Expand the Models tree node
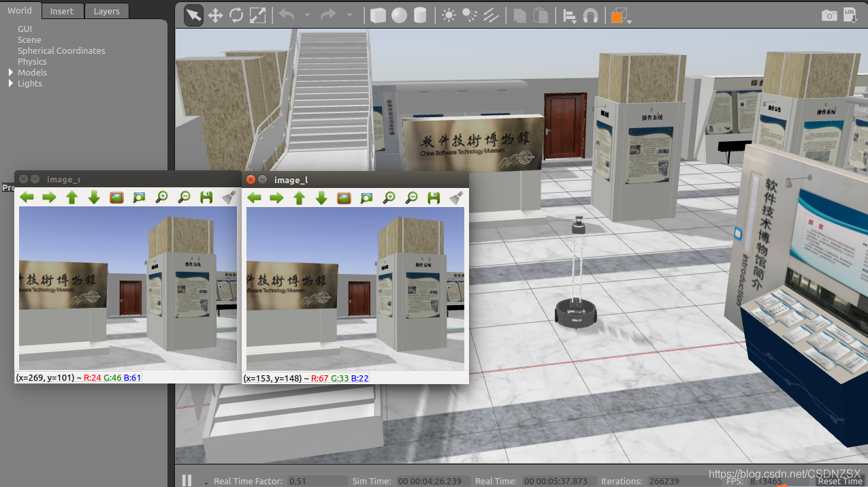This screenshot has width=868, height=487. pos(11,72)
